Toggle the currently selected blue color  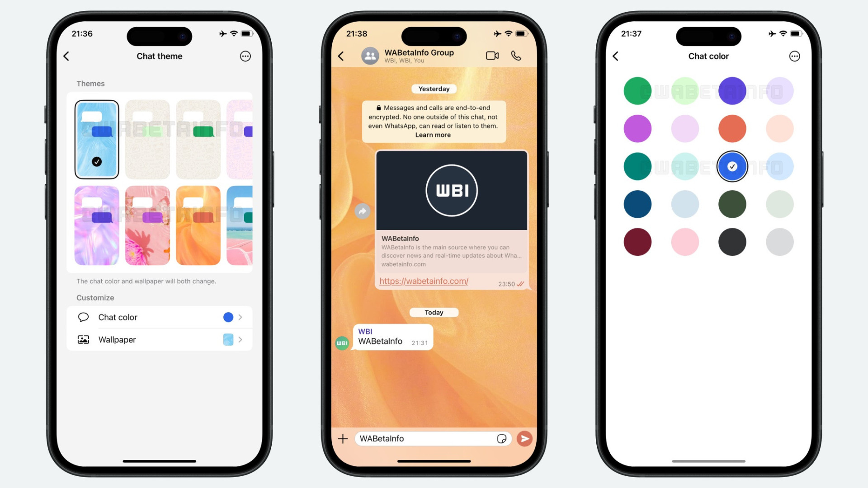pyautogui.click(x=731, y=166)
